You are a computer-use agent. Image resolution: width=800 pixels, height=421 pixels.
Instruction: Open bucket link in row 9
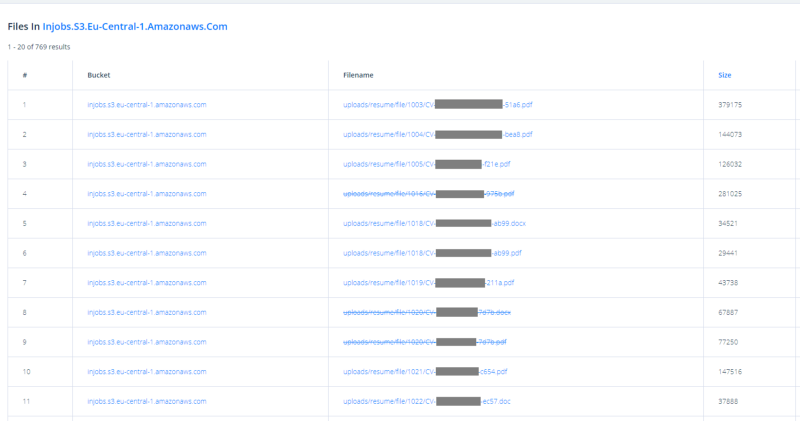(x=147, y=341)
